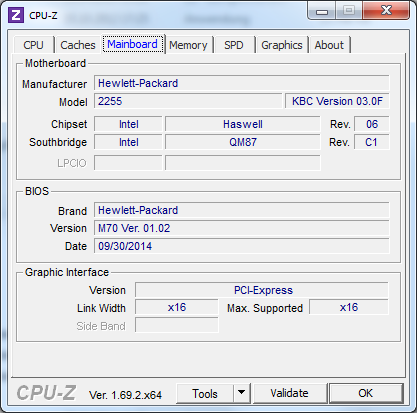Click the BIOS Date 09/30/2014 field
This screenshot has height=413, width=417.
(x=242, y=246)
